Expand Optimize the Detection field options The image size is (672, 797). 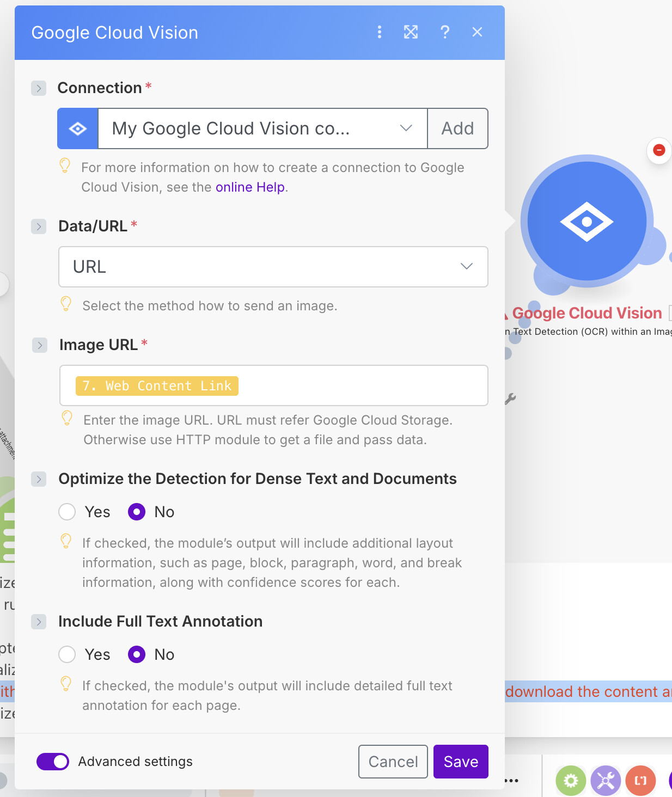(39, 479)
